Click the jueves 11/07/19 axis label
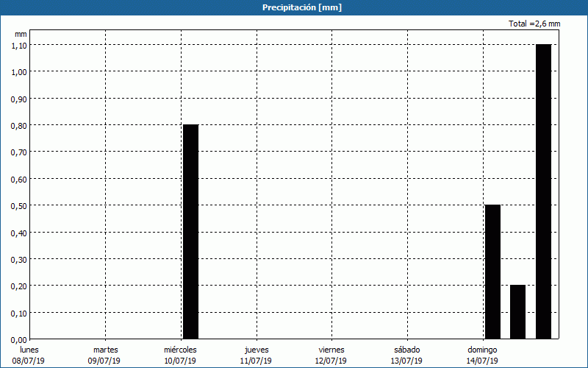Viewport: 588px width, 368px height. [256, 355]
